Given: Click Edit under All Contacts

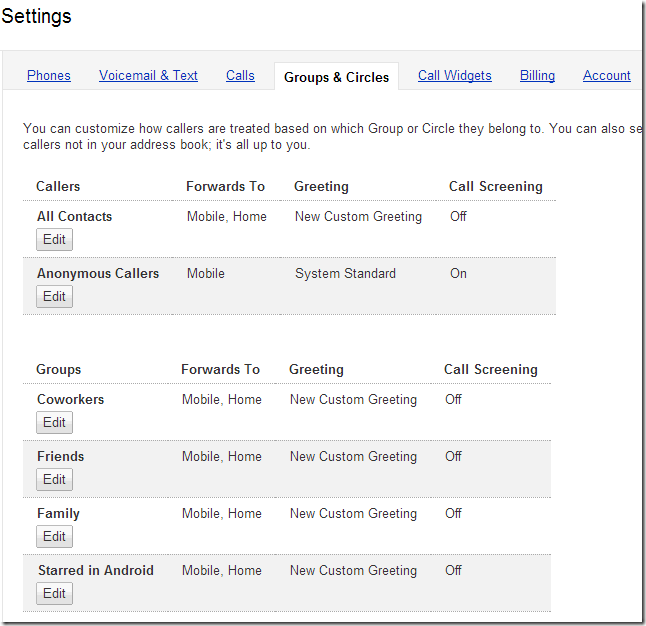Looking at the screenshot, I should [54, 239].
